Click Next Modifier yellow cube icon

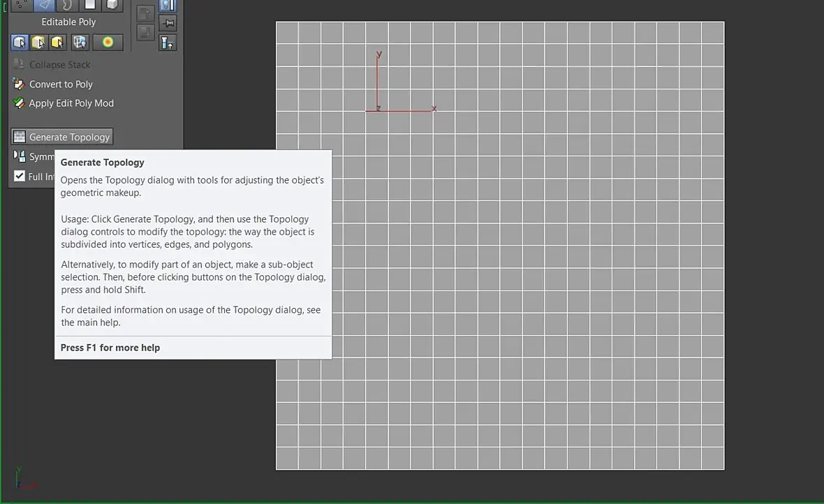point(38,42)
